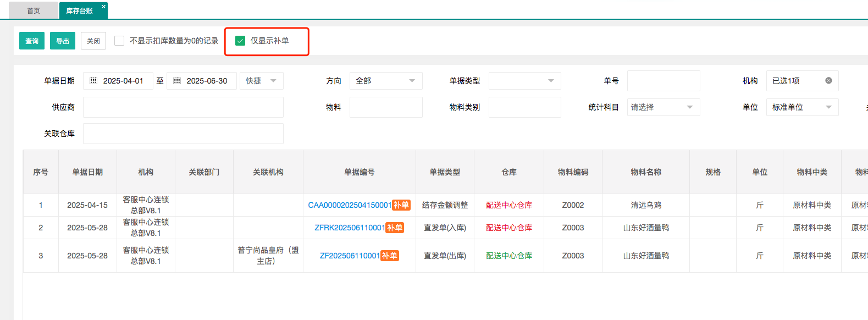The width and height of the screenshot is (868, 320).
Task: Enable 不显示扣库数量为0的记录 checkbox
Action: pos(119,41)
